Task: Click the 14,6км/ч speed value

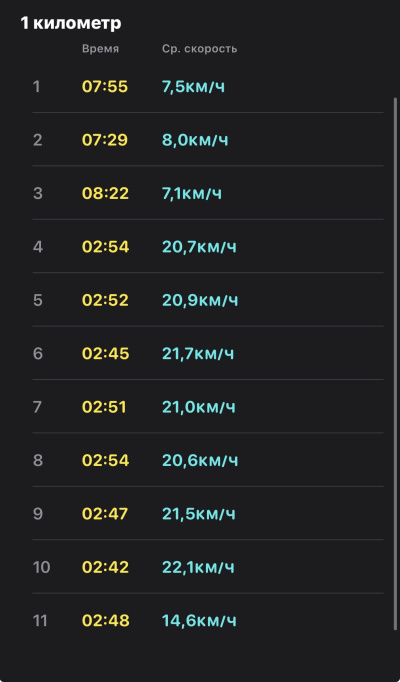Action: [200, 621]
